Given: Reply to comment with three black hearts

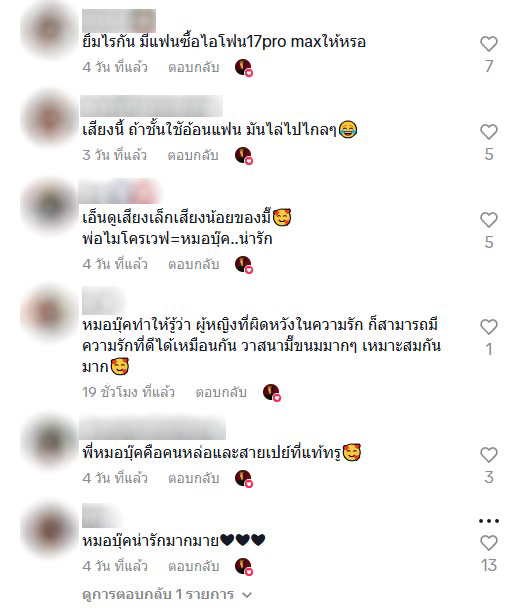Looking at the screenshot, I should [x=194, y=566].
